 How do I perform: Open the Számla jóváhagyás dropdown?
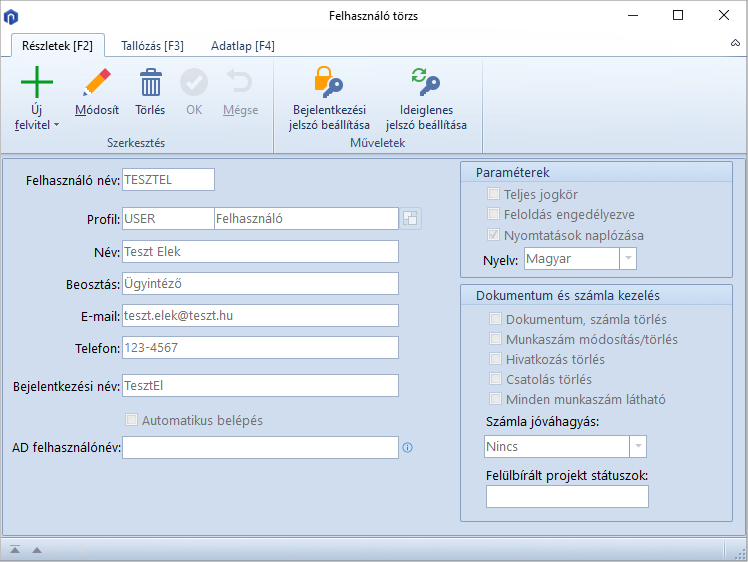[x=637, y=447]
